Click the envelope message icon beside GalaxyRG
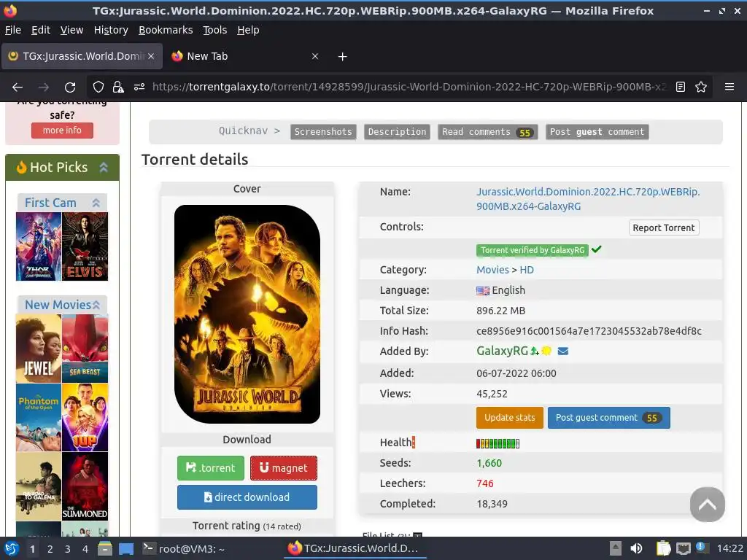This screenshot has width=747, height=560. point(562,351)
